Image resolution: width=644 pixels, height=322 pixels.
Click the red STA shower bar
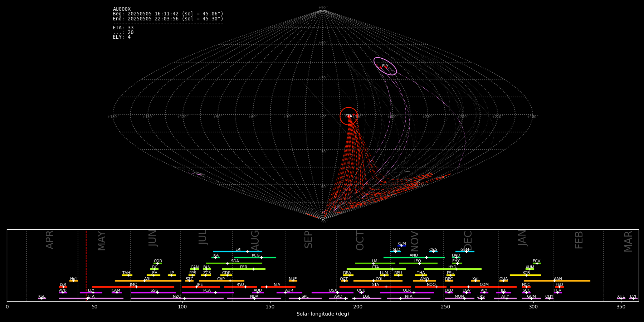tap(375, 287)
